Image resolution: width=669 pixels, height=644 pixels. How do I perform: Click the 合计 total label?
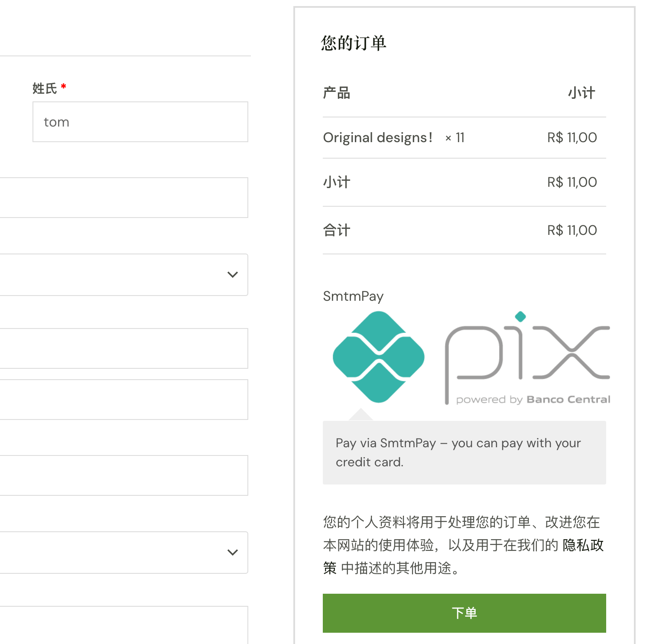(337, 230)
